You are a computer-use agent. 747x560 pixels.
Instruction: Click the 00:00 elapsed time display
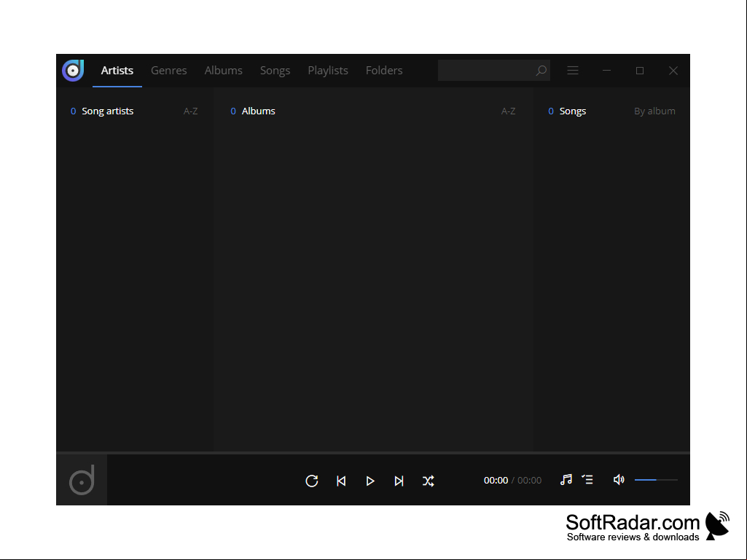(496, 481)
